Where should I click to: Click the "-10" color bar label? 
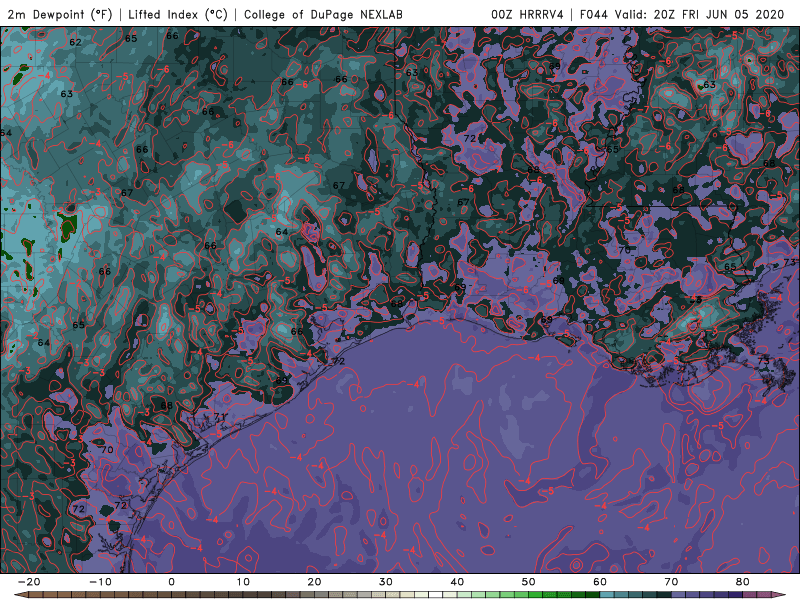pos(100,582)
